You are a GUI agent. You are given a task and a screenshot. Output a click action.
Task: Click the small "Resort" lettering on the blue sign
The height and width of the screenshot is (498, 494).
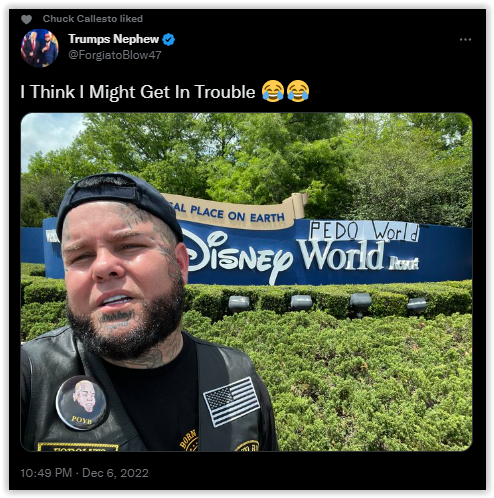pyautogui.click(x=404, y=263)
